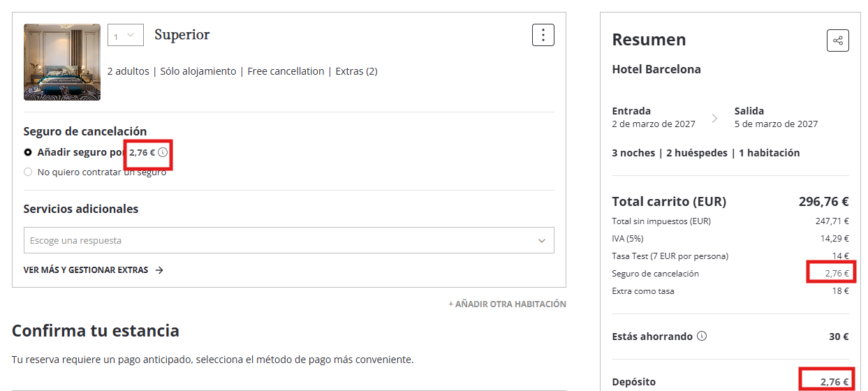Click Añadir otra habitación link
The image size is (868, 391).
click(x=507, y=304)
